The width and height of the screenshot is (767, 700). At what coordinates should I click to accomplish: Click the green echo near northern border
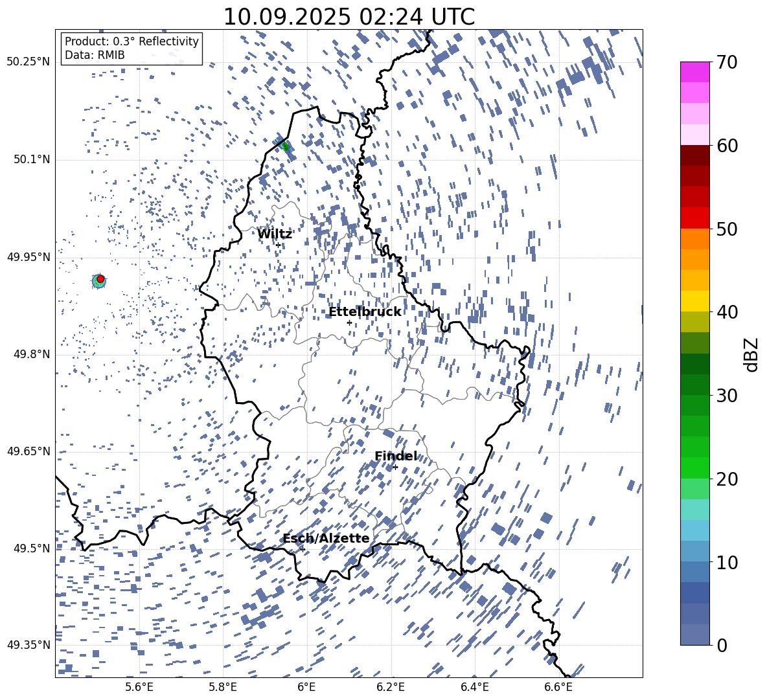pyautogui.click(x=285, y=146)
